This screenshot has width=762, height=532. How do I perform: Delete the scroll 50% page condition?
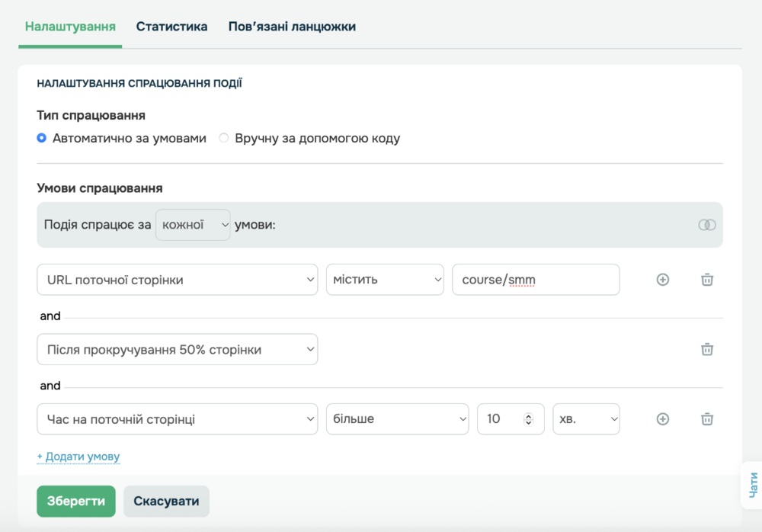click(x=707, y=350)
